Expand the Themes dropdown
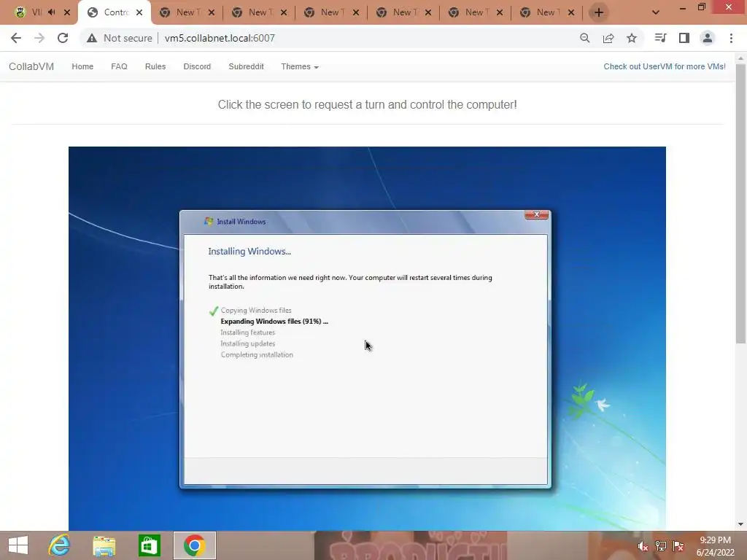Screen dimensions: 747x560 (x=300, y=66)
